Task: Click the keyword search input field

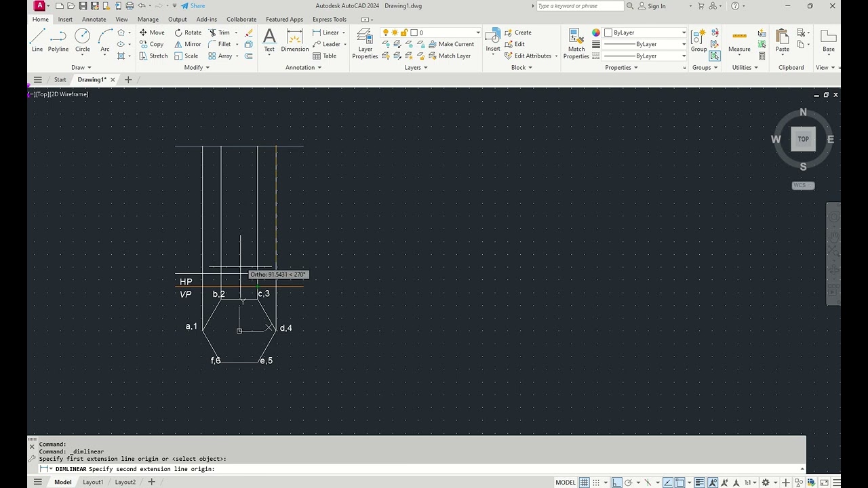Action: pos(580,6)
